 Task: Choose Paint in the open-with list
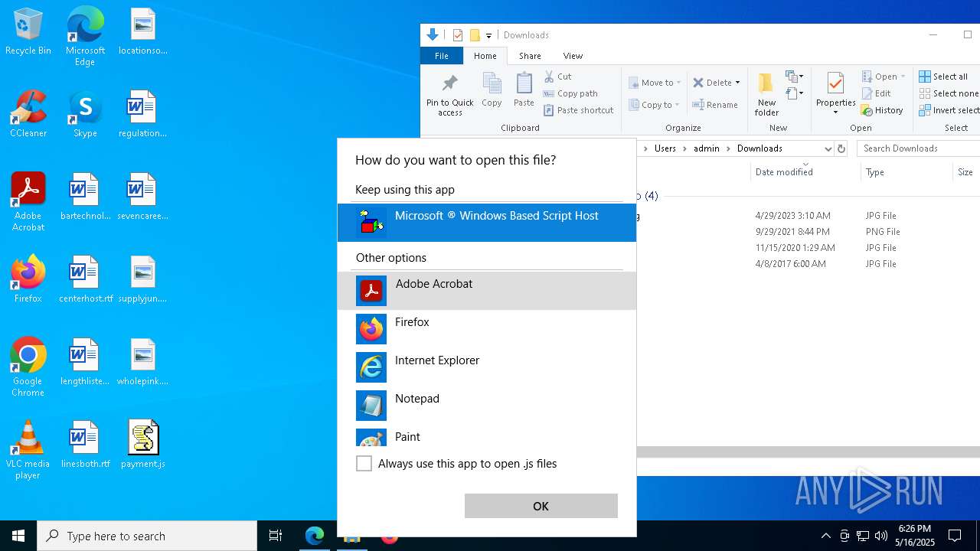[487, 436]
